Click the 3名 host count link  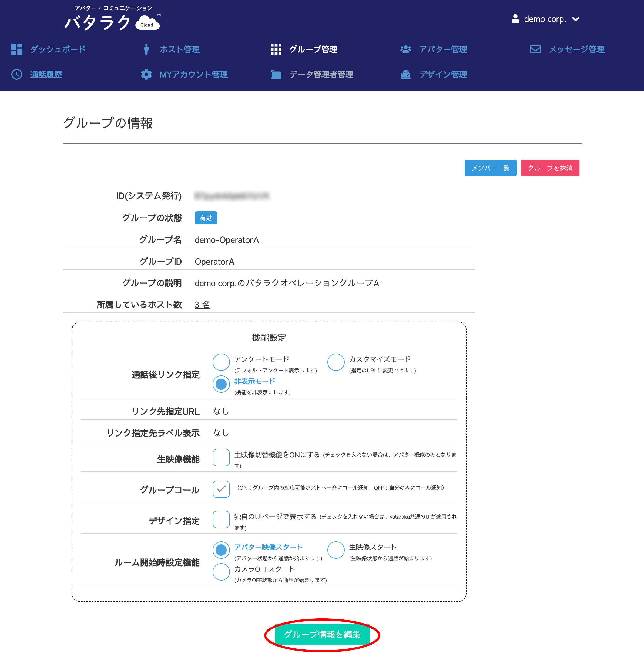pyautogui.click(x=202, y=305)
